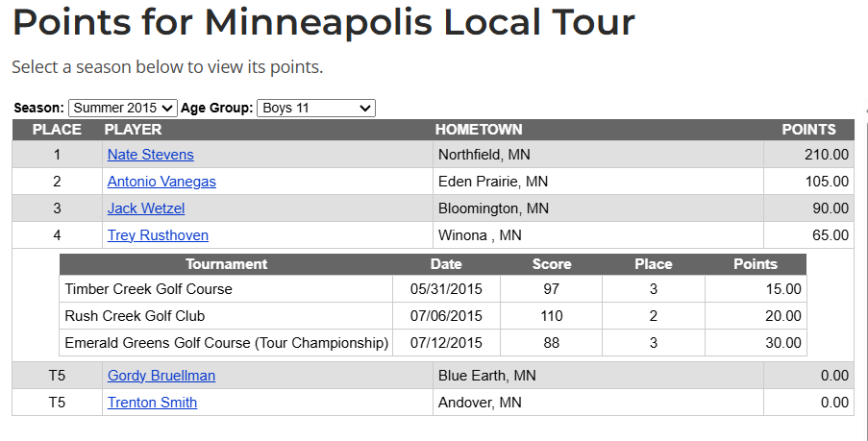
Task: Click the Tournament sub-table header
Action: pyautogui.click(x=226, y=264)
